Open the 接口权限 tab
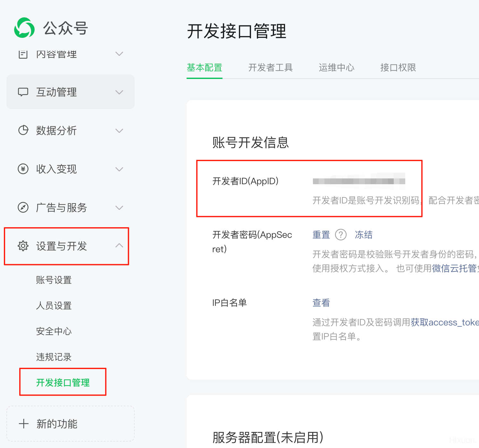This screenshot has width=479, height=448. point(398,67)
